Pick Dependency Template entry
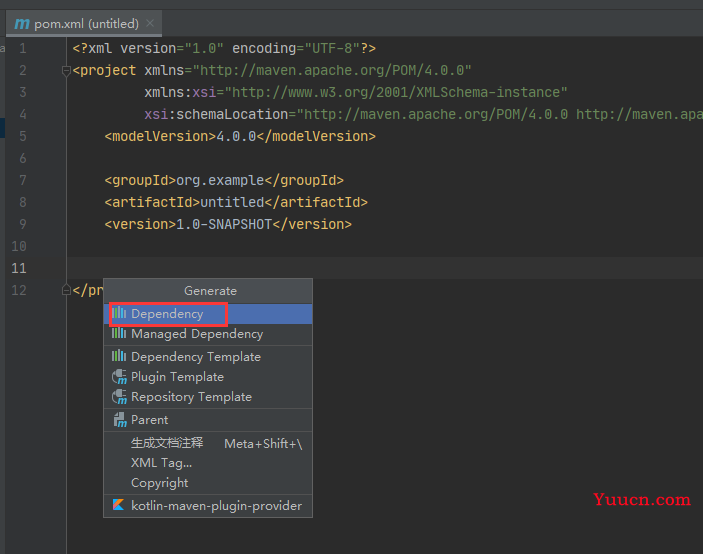Screen dimensions: 703x554 click(x=208, y=357)
